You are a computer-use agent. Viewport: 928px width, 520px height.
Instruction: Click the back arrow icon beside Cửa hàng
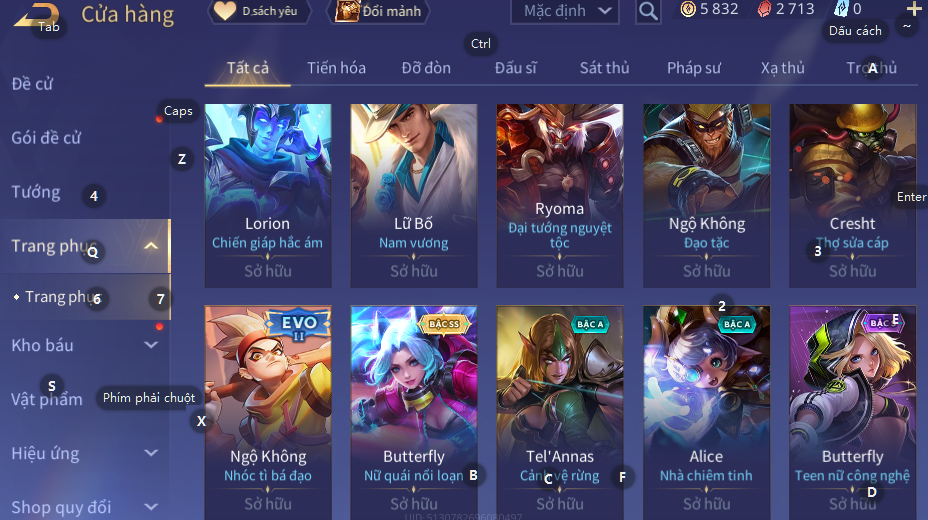coord(36,15)
